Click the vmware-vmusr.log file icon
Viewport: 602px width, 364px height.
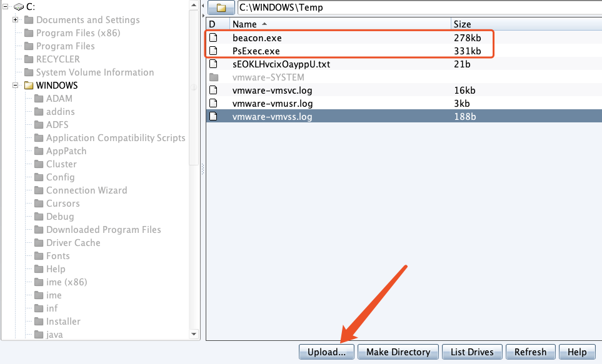[213, 103]
